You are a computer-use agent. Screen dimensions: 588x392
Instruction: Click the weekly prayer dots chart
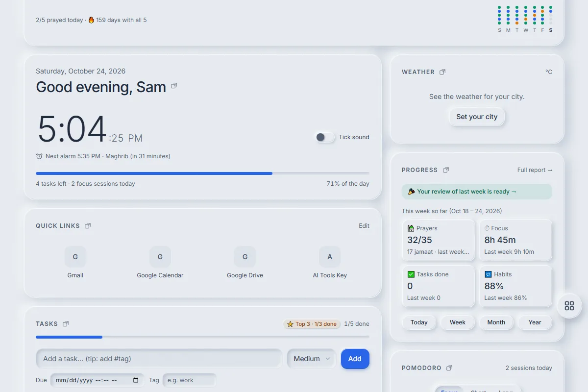point(525,19)
